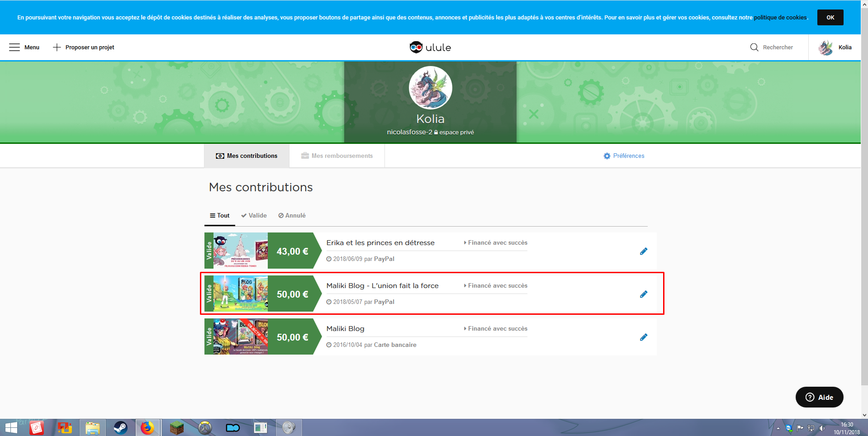Viewport: 868px width, 436px height.
Task: Select the Mes contributions tab
Action: click(x=247, y=156)
